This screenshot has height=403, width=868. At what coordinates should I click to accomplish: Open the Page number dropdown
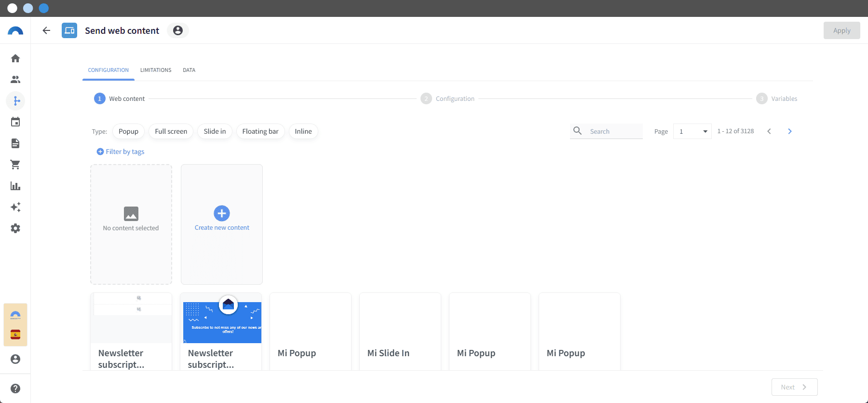click(x=692, y=131)
